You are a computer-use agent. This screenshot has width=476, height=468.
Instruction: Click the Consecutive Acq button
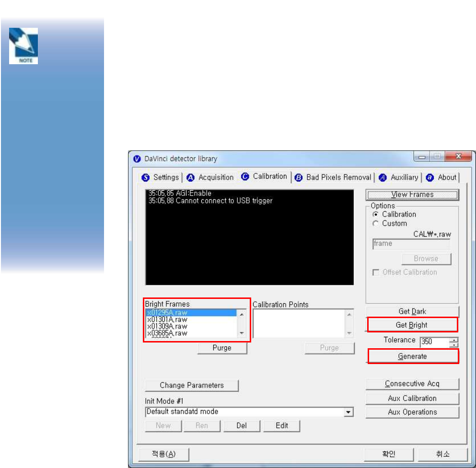pyautogui.click(x=412, y=384)
